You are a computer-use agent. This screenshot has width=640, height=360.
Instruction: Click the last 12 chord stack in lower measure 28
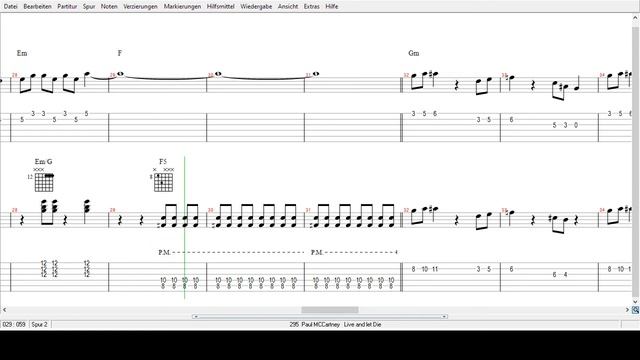(x=87, y=269)
